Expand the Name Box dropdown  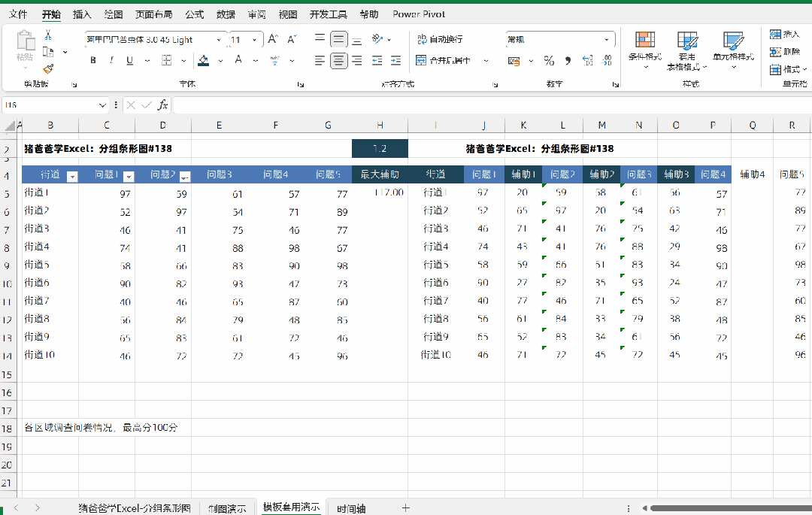coord(102,105)
